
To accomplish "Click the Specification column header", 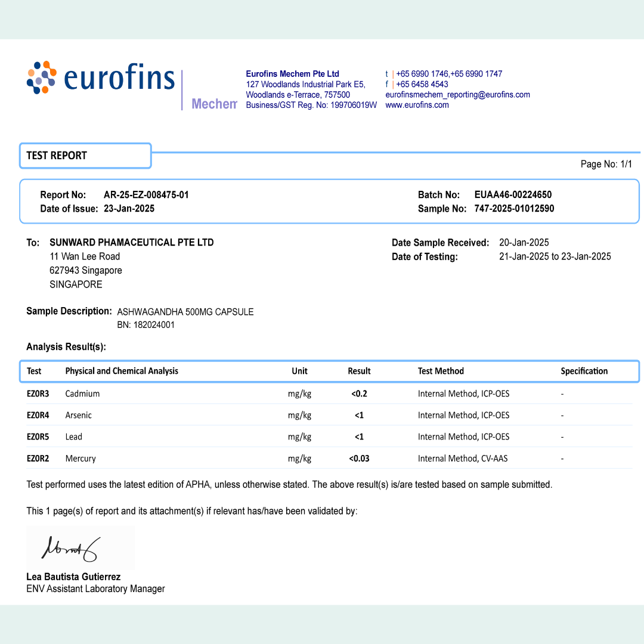I will pos(584,371).
